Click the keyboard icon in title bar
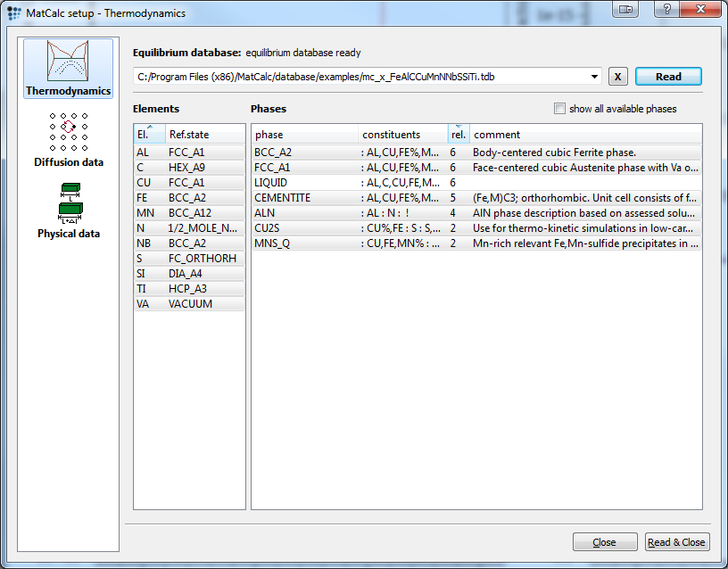This screenshot has width=728, height=569. pos(625,9)
